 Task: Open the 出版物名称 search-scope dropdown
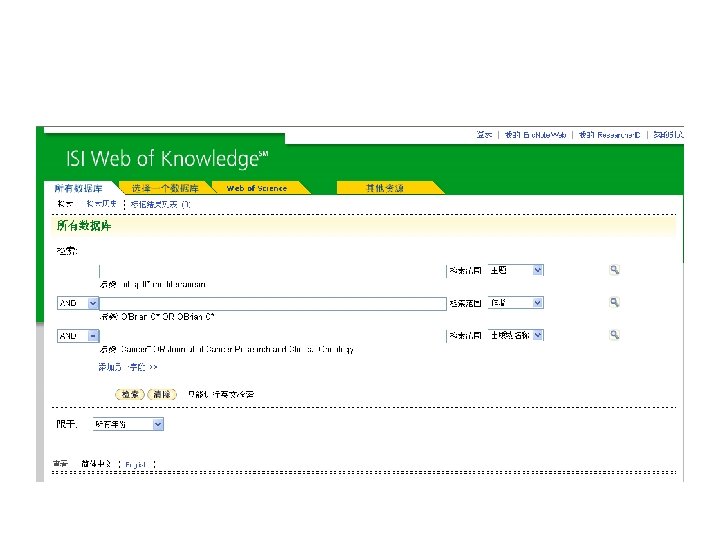click(x=516, y=335)
